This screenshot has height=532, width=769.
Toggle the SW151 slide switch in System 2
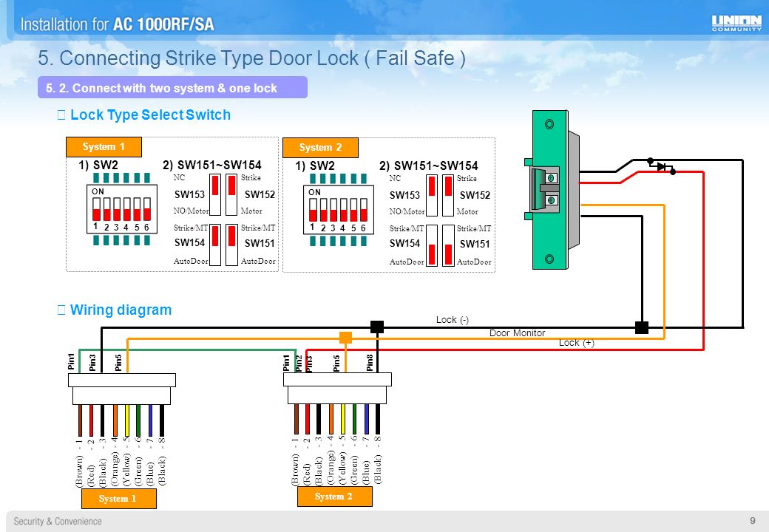tap(448, 245)
